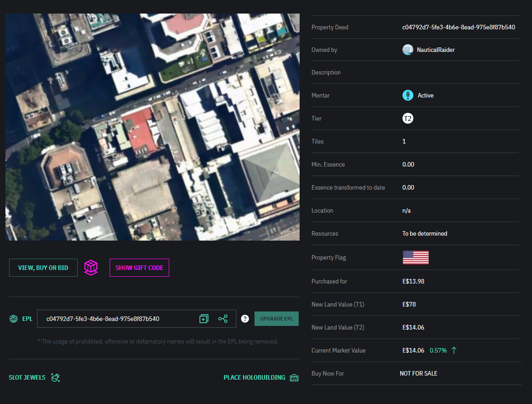The width and height of the screenshot is (532, 404).
Task: Open the Slot Jewels link
Action: pyautogui.click(x=27, y=377)
